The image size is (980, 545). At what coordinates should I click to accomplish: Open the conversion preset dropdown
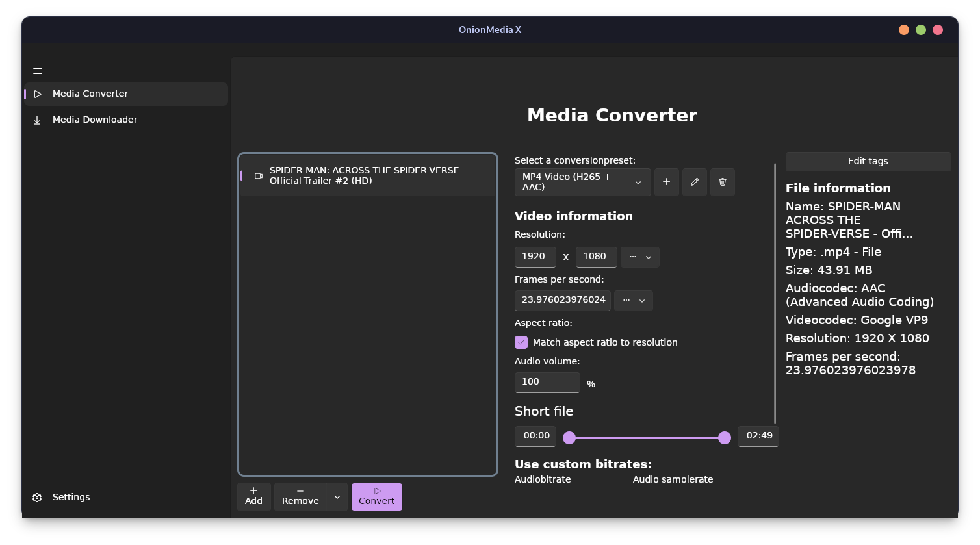pyautogui.click(x=582, y=182)
